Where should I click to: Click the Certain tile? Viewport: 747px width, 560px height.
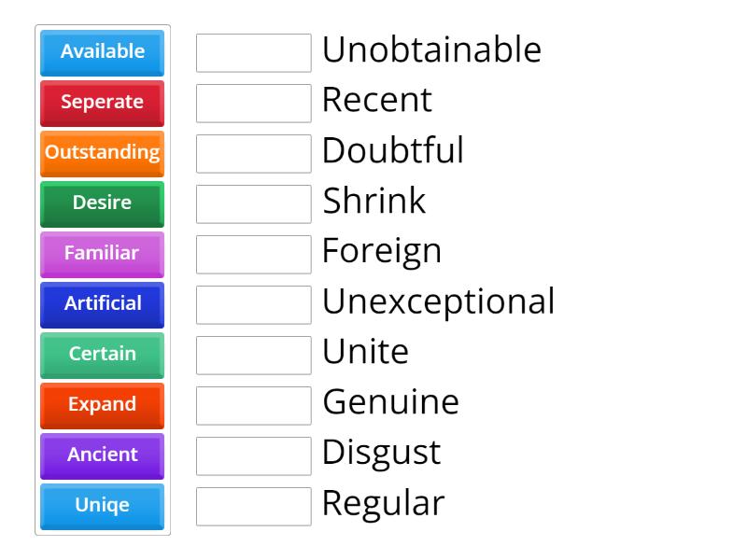pos(101,356)
